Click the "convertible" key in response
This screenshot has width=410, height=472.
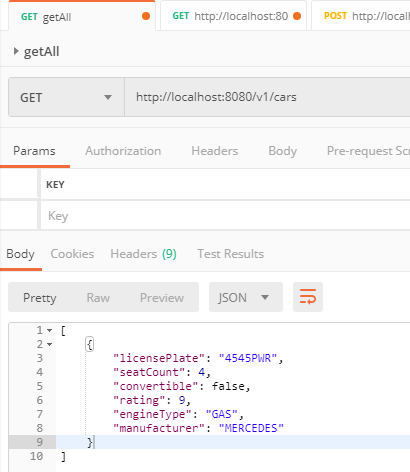[156, 386]
